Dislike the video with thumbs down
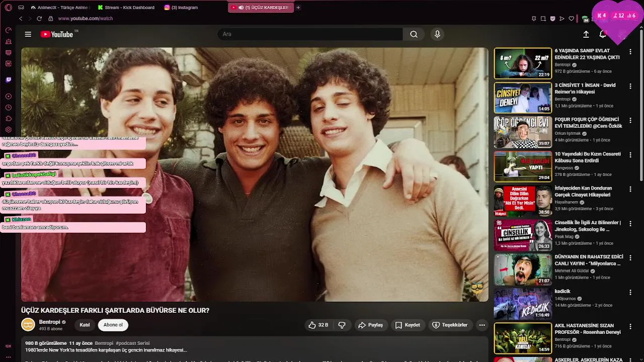Viewport: 644px width, 362px height. click(342, 325)
